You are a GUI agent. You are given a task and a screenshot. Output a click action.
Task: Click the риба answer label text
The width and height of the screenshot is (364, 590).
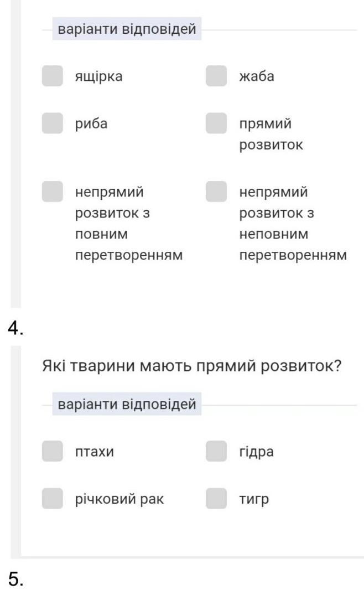coord(91,124)
